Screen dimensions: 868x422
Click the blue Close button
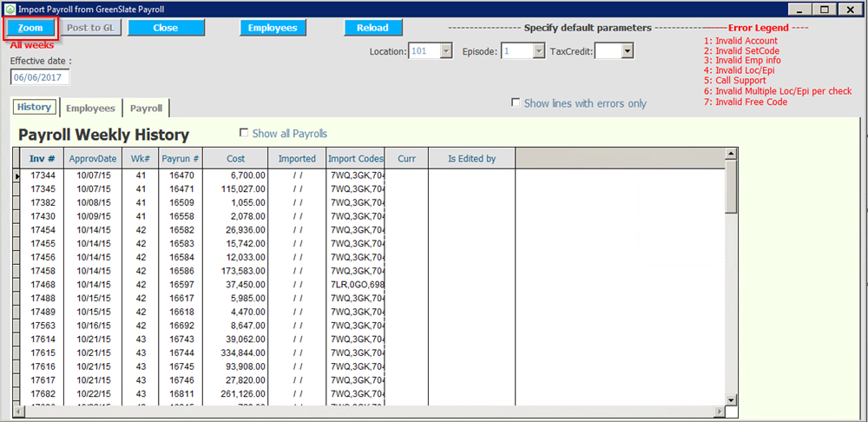[x=166, y=28]
